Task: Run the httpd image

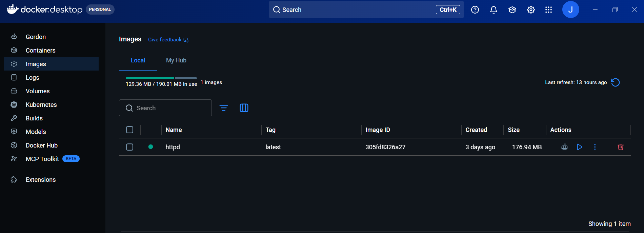Action: click(x=580, y=147)
